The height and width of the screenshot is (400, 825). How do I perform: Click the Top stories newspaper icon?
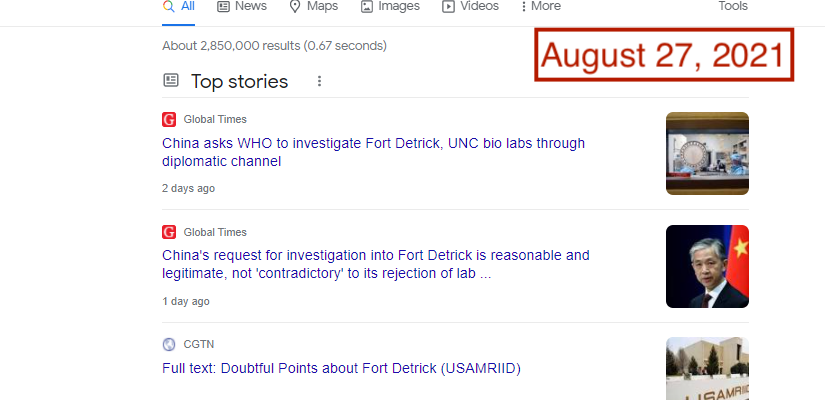tap(170, 81)
